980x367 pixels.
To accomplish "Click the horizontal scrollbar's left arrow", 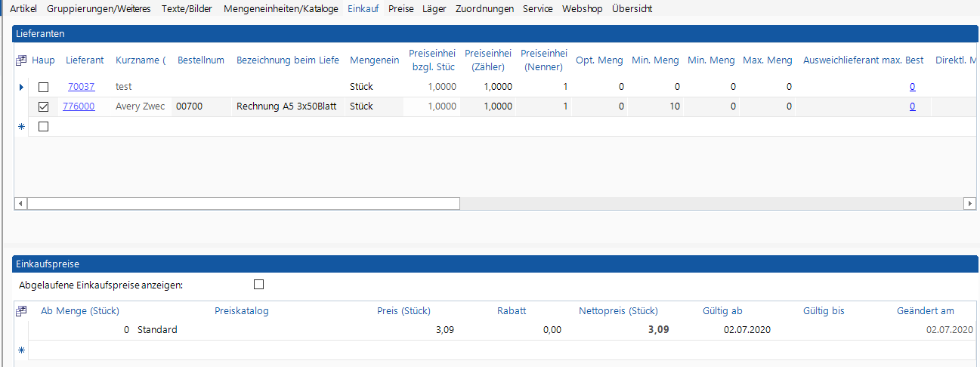I will pos(20,204).
